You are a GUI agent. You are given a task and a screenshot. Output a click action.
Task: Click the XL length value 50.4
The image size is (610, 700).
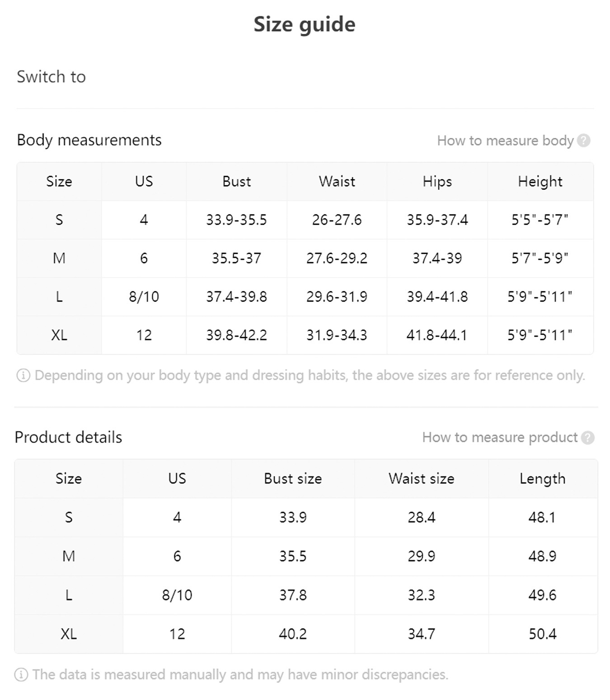(542, 634)
